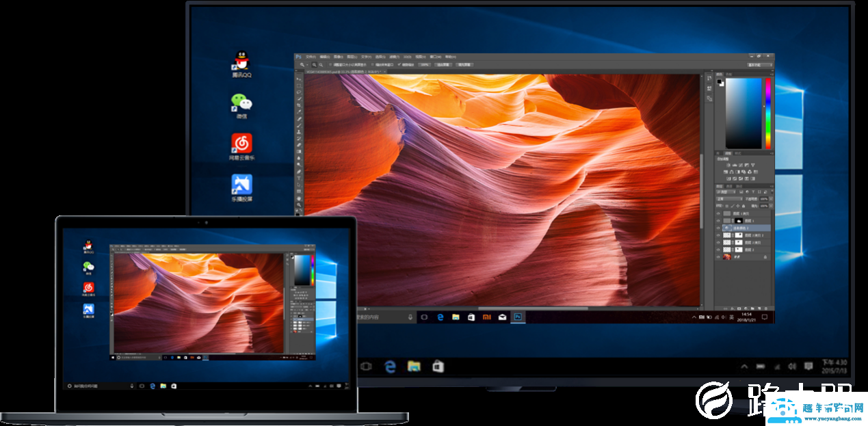Select the Lasso tool on the large monitor
Image resolution: width=868 pixels, height=426 pixels.
click(300, 92)
